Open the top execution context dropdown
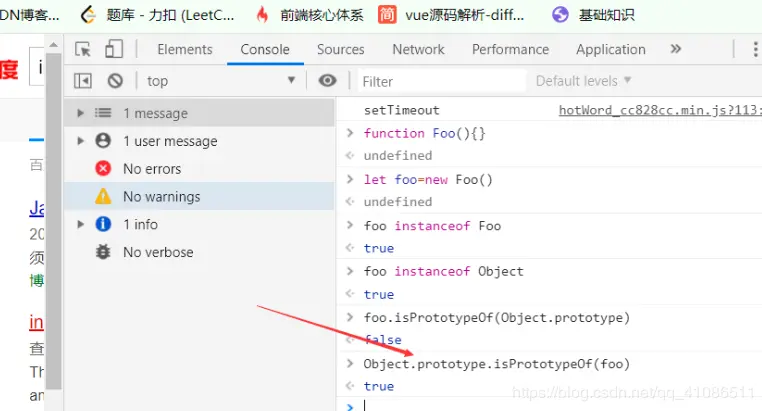Screen dimensions: 762x411 tap(221, 81)
